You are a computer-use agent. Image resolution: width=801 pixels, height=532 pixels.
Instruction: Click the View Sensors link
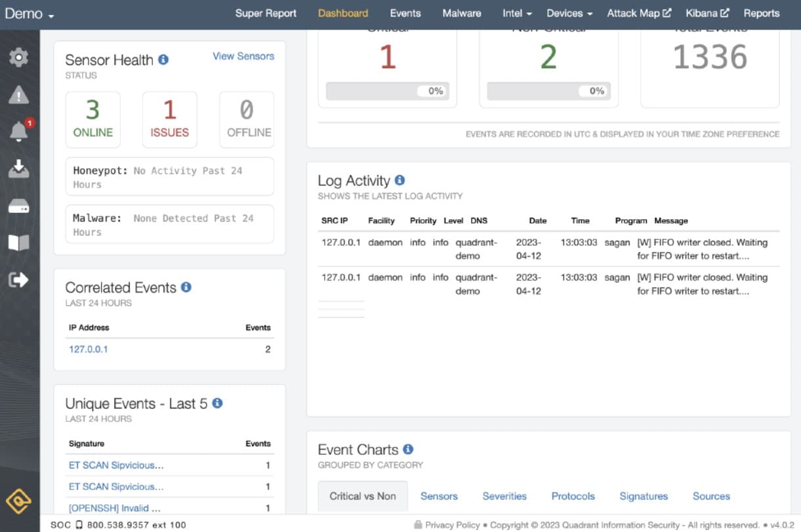[x=244, y=56]
